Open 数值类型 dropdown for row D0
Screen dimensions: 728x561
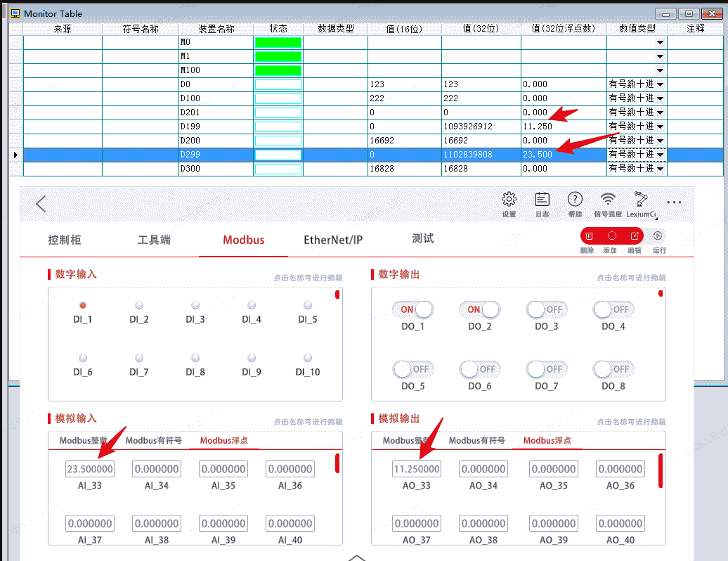(x=660, y=84)
